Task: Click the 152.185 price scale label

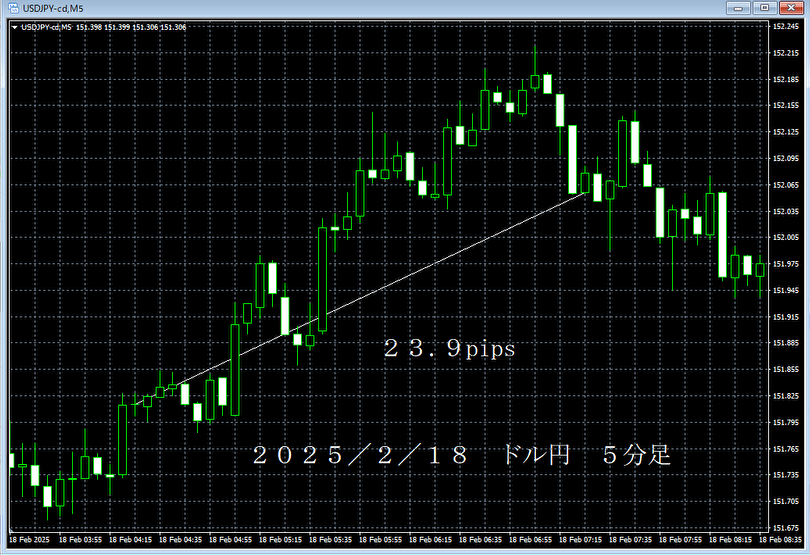Action: [785, 79]
